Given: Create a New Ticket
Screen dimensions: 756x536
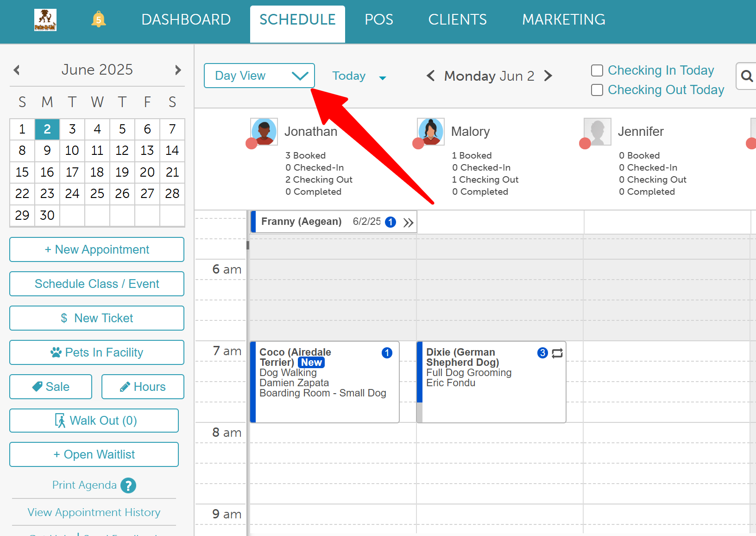Looking at the screenshot, I should click(97, 318).
